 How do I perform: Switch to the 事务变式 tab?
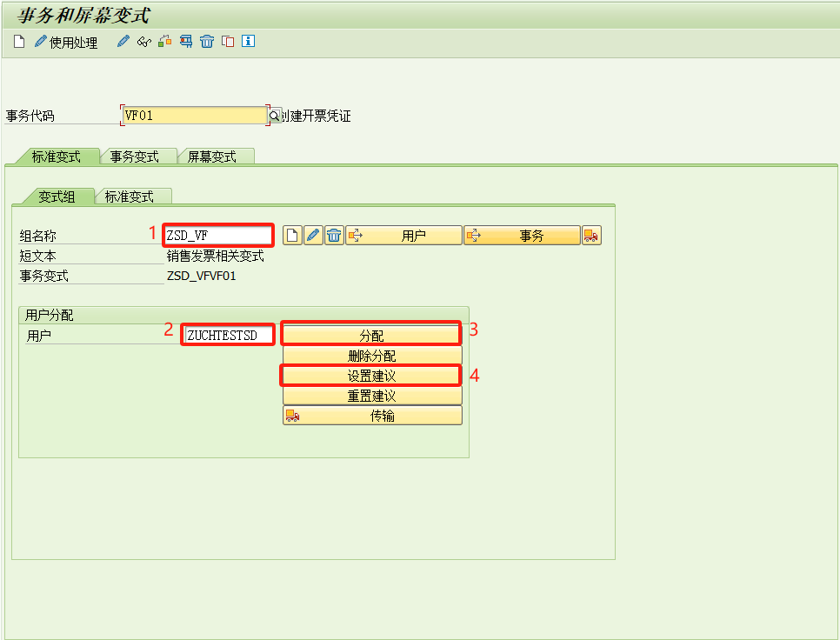coord(135,157)
